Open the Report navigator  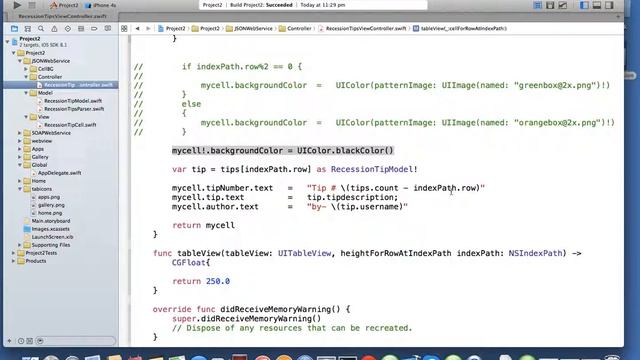tap(108, 29)
